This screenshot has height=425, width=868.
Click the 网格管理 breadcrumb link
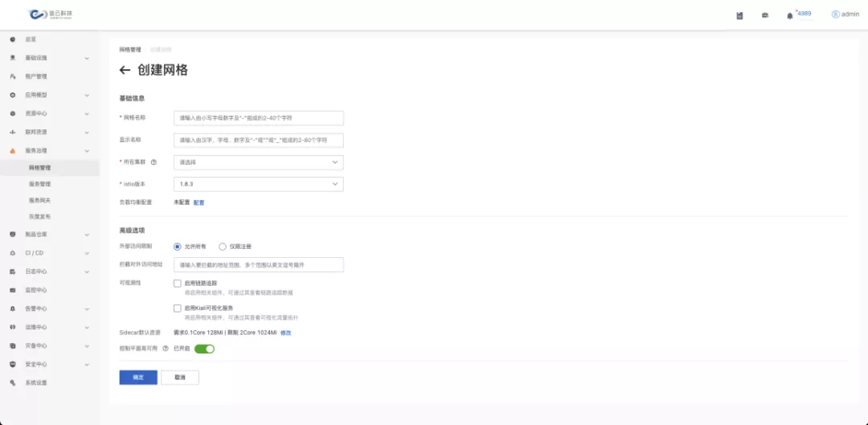click(x=130, y=49)
